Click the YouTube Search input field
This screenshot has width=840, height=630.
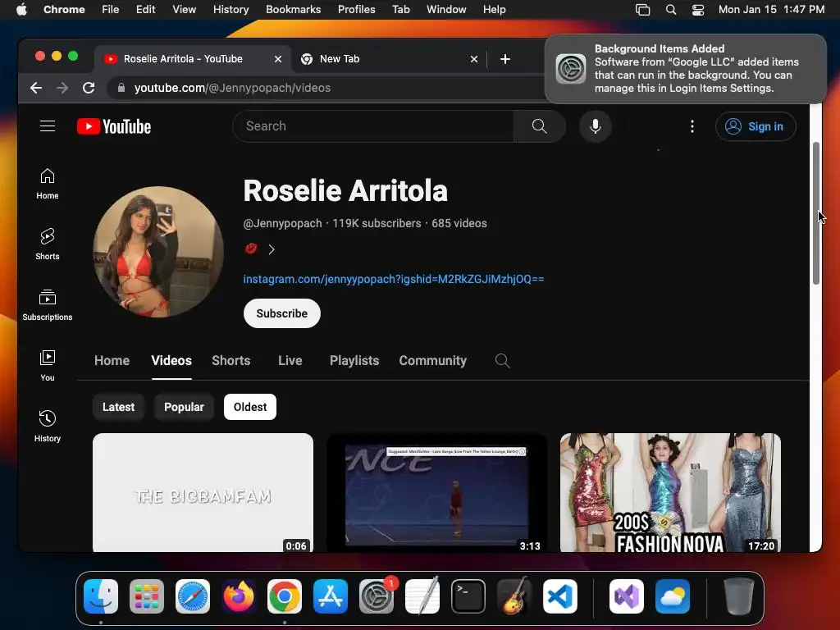point(373,126)
